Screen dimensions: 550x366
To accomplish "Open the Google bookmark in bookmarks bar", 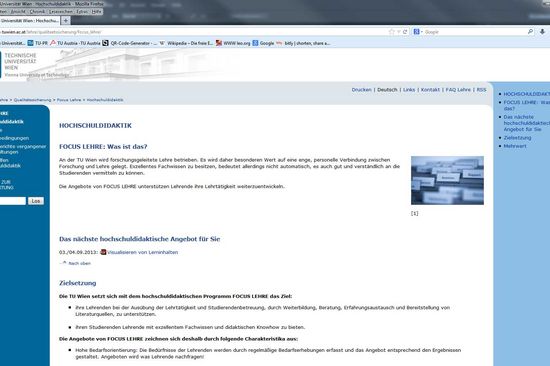I will [x=263, y=43].
